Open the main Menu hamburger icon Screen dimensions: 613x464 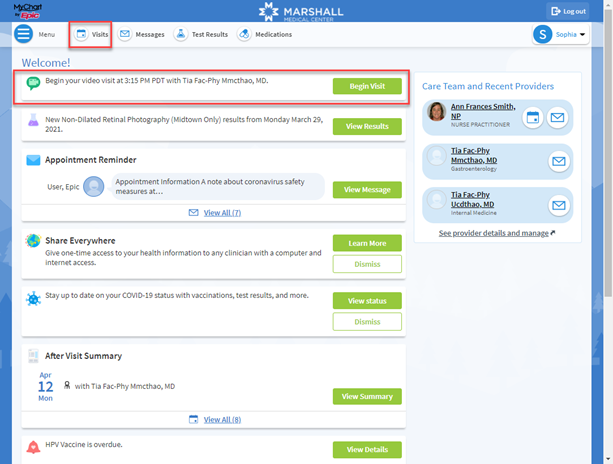coord(23,34)
